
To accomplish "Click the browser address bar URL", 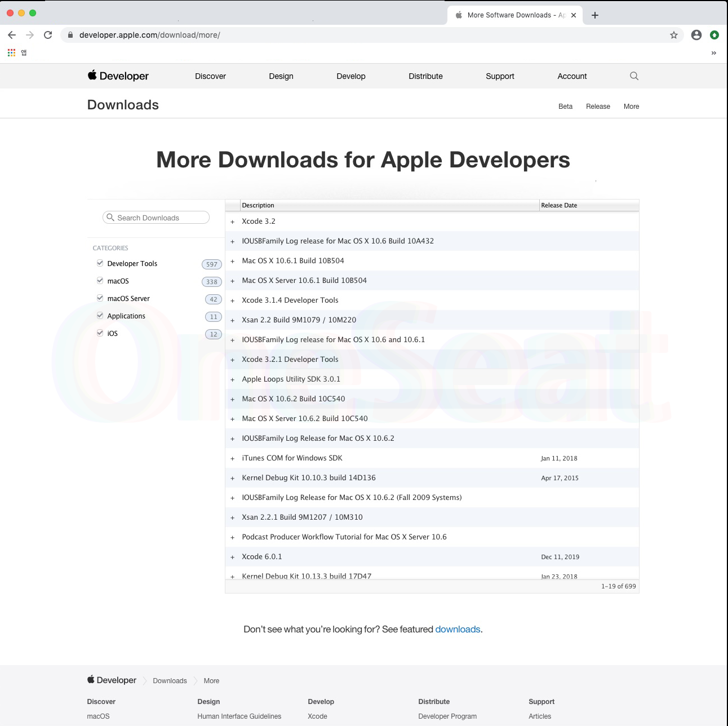I will [149, 35].
